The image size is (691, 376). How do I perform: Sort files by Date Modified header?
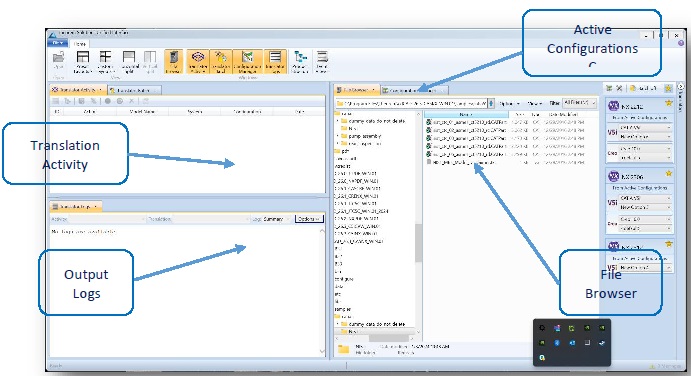(565, 114)
